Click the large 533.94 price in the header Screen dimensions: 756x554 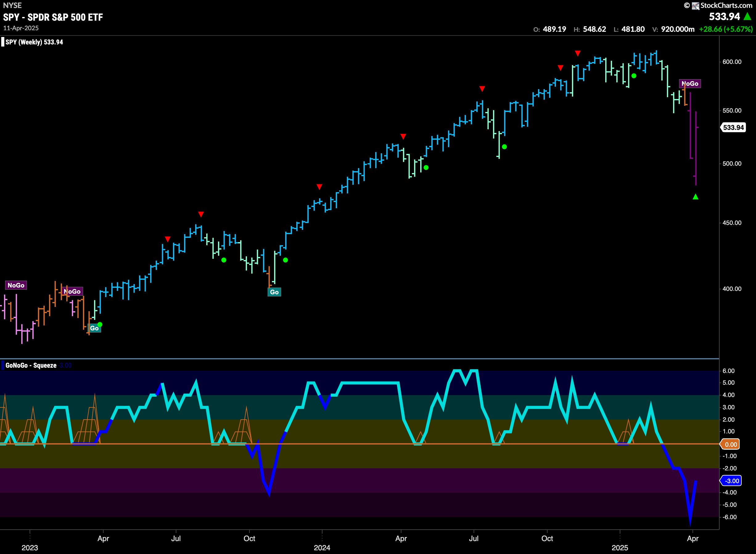[x=724, y=16]
